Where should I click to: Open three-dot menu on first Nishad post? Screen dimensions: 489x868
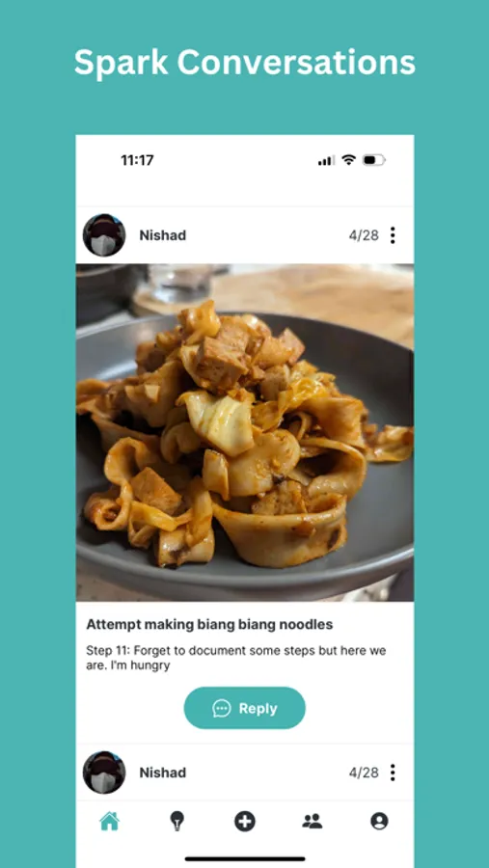[393, 235]
